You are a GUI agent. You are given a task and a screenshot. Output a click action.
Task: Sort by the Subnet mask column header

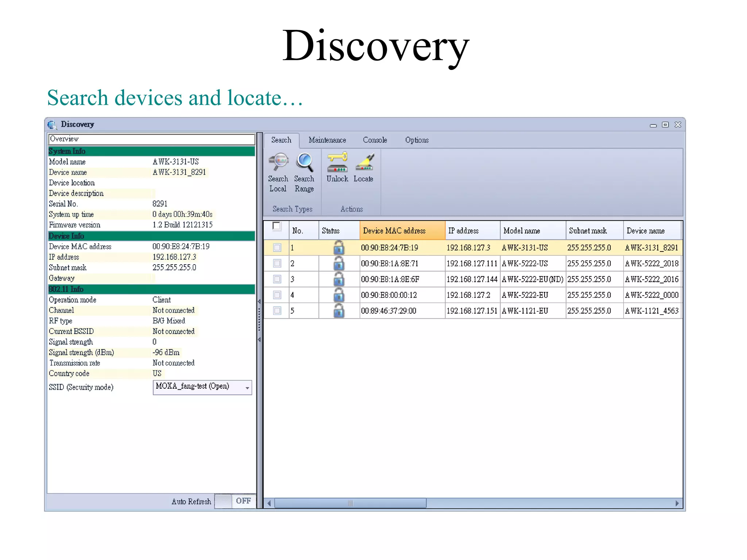tap(595, 230)
